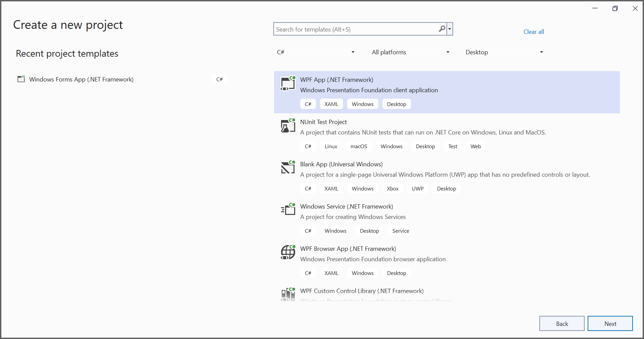Select WPF Custom Control Library template
Screen dimensions: 644x339
pos(447,292)
